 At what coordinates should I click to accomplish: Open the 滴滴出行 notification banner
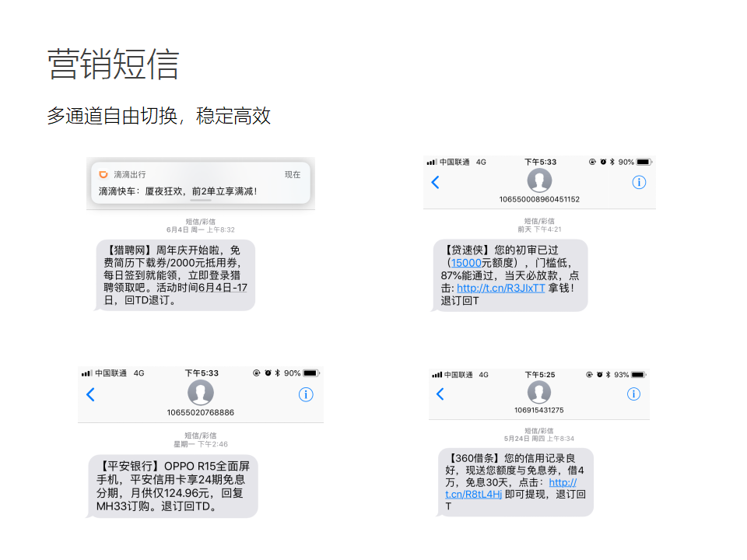pyautogui.click(x=201, y=183)
